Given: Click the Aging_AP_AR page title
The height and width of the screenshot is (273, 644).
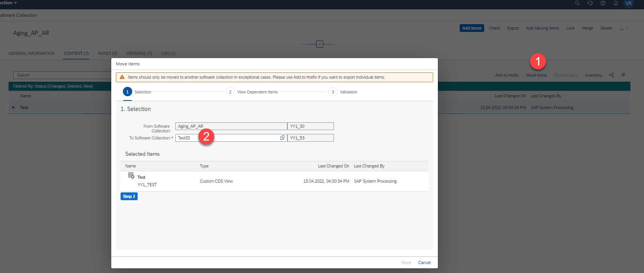Looking at the screenshot, I should click(x=31, y=33).
